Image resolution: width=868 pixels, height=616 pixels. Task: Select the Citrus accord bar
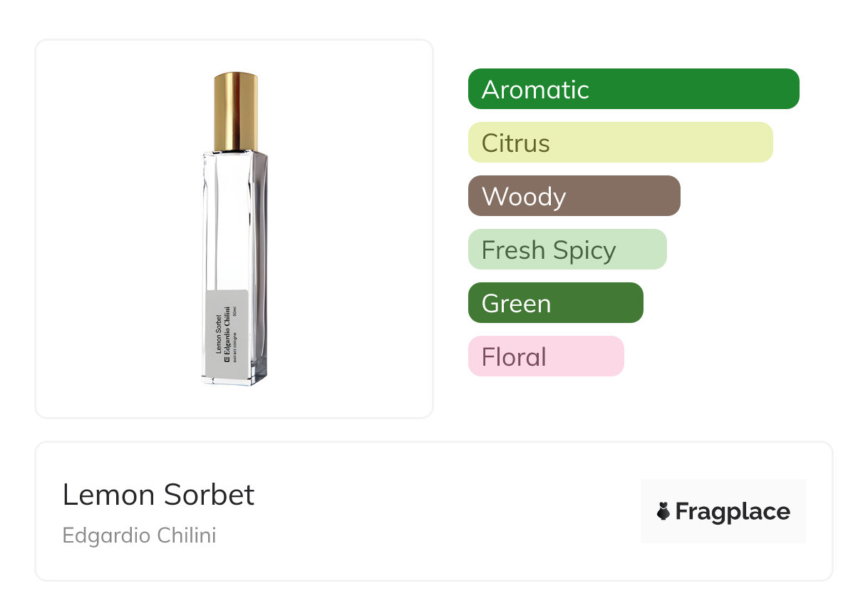pos(620,143)
